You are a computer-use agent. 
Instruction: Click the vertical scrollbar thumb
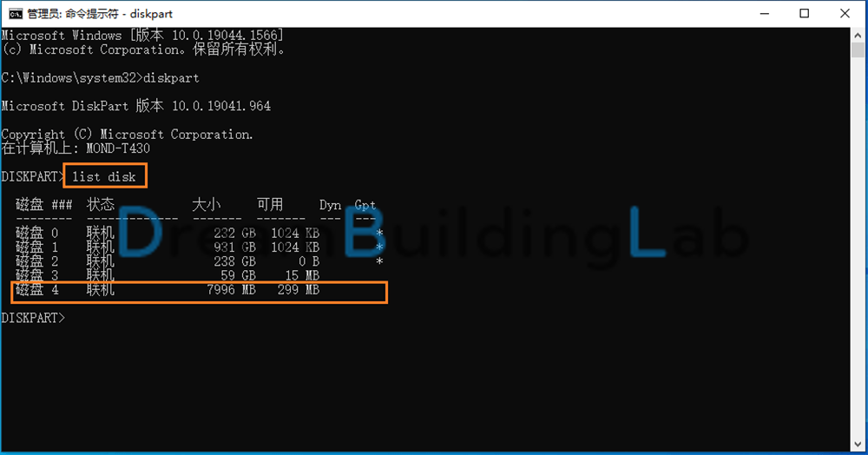(x=858, y=49)
